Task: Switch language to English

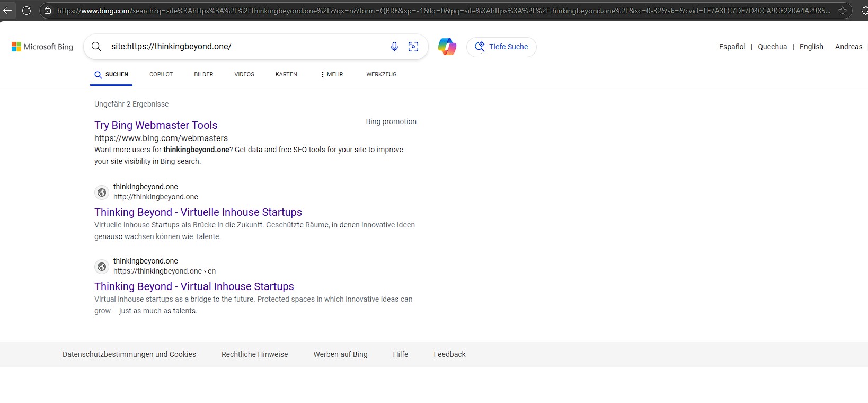Action: (x=811, y=47)
